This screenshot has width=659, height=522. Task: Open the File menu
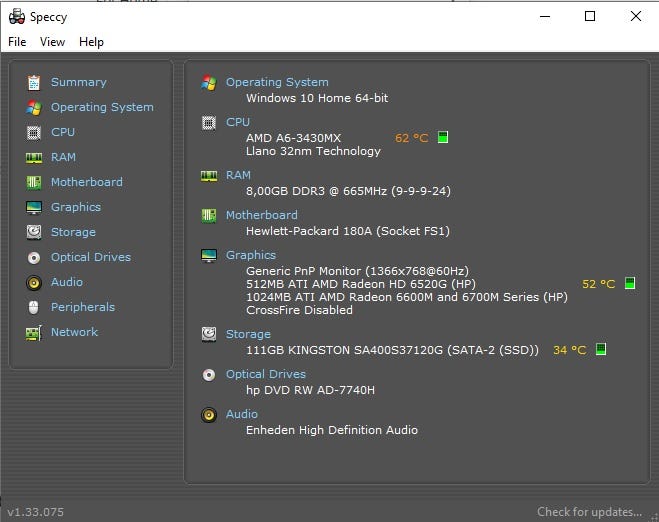point(17,42)
